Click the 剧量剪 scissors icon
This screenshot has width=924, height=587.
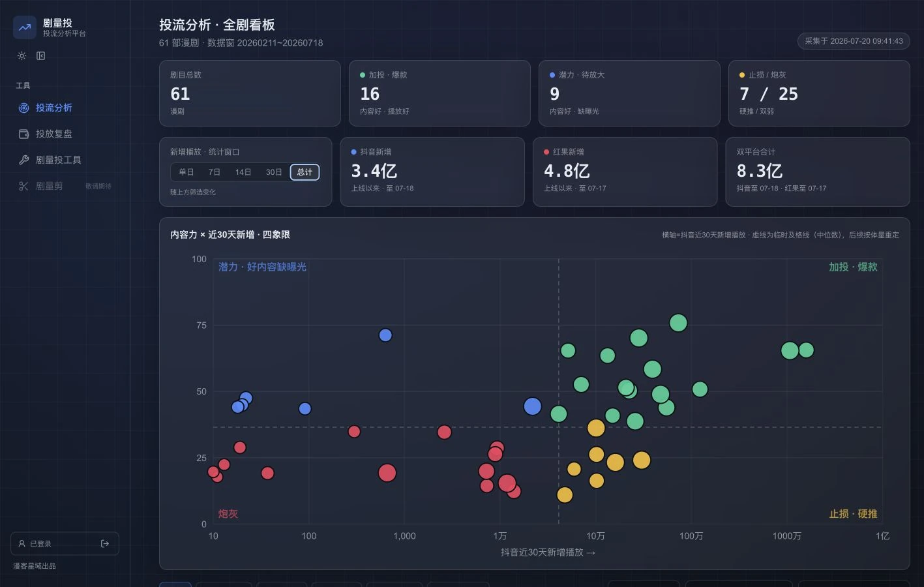(x=24, y=186)
